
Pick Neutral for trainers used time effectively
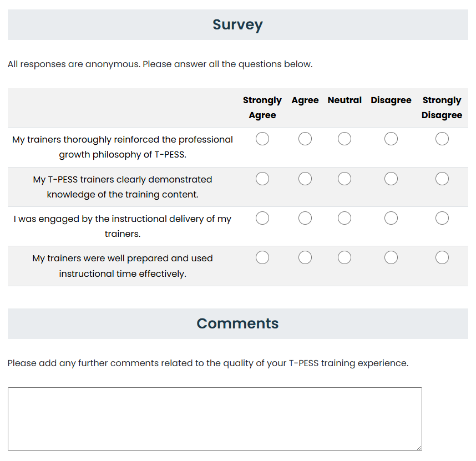coord(345,257)
